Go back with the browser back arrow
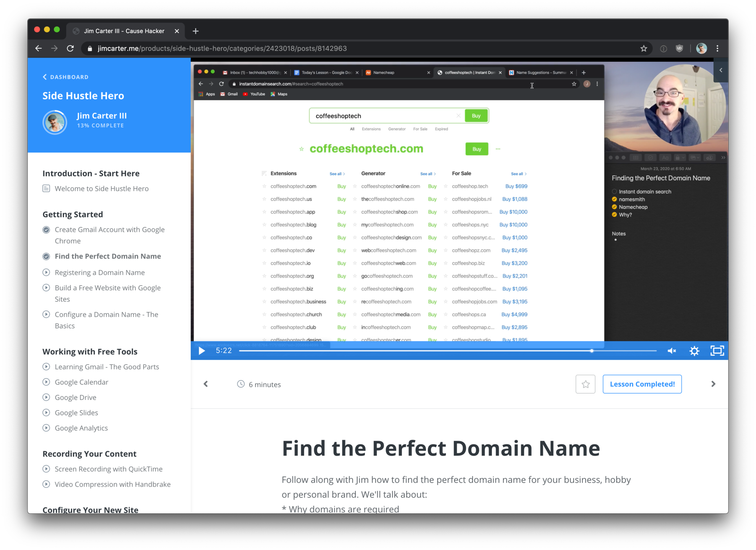 tap(39, 49)
